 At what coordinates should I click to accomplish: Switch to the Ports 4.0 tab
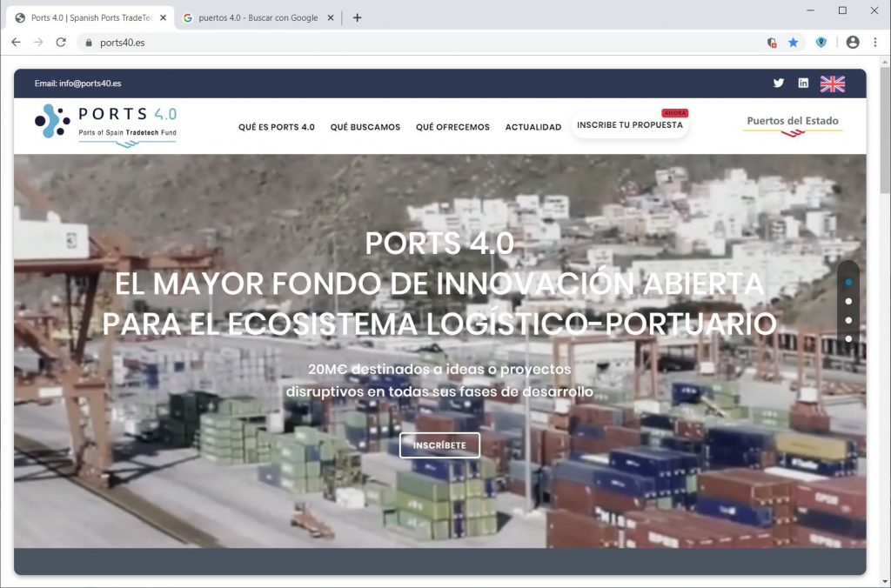[x=90, y=17]
